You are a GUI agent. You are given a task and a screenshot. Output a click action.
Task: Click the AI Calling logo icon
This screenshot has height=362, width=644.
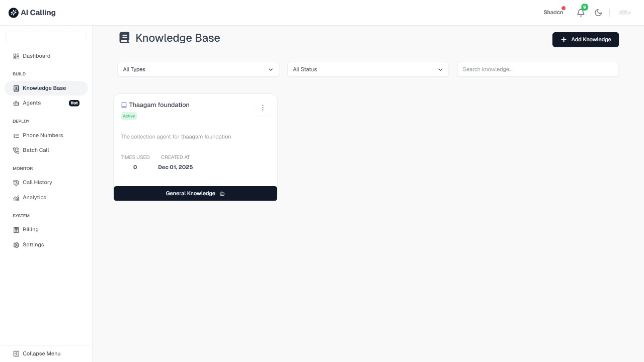13,12
